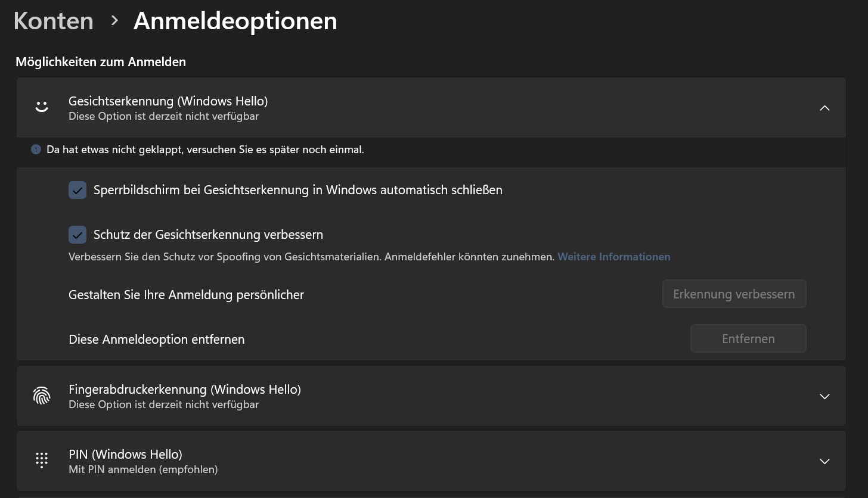Image resolution: width=868 pixels, height=498 pixels.
Task: Click the Entfernen button
Action: click(x=748, y=338)
